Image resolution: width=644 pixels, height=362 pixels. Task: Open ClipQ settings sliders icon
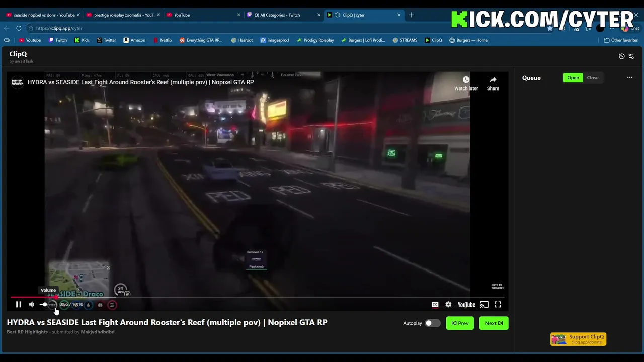[x=631, y=56]
